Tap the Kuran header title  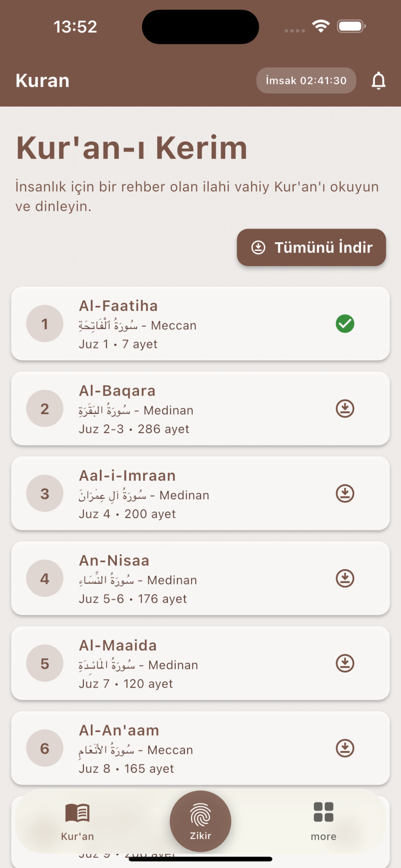point(42,81)
